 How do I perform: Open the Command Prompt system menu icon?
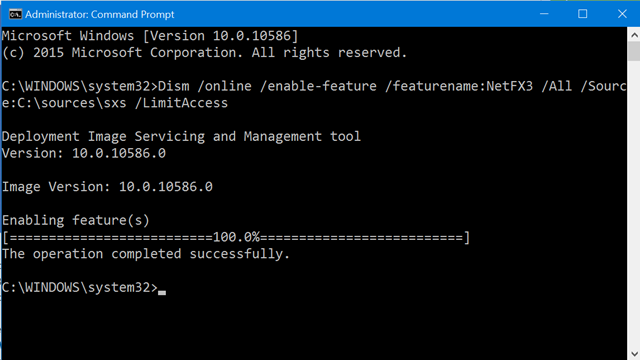coord(15,14)
